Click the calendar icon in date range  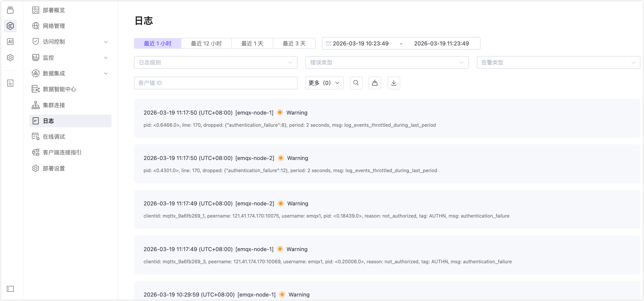pyautogui.click(x=329, y=44)
